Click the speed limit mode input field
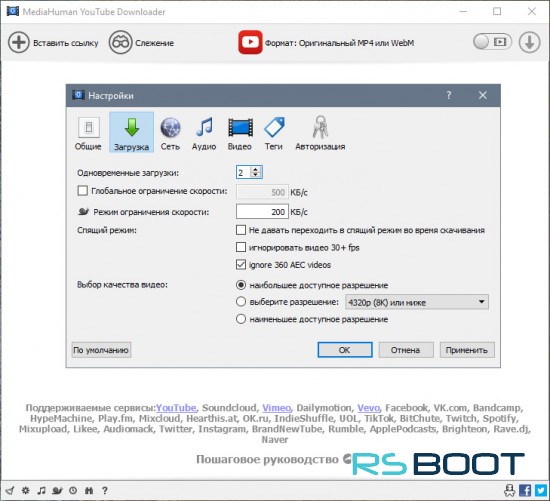 [262, 212]
